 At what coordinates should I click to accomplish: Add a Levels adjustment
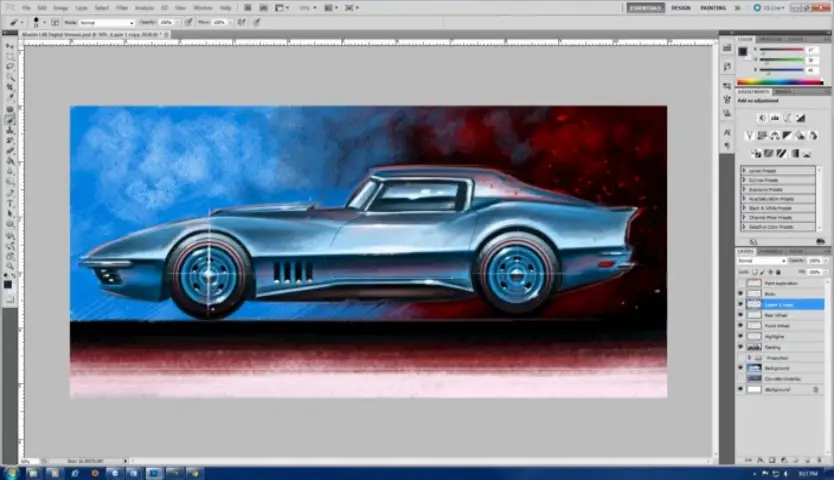[774, 118]
